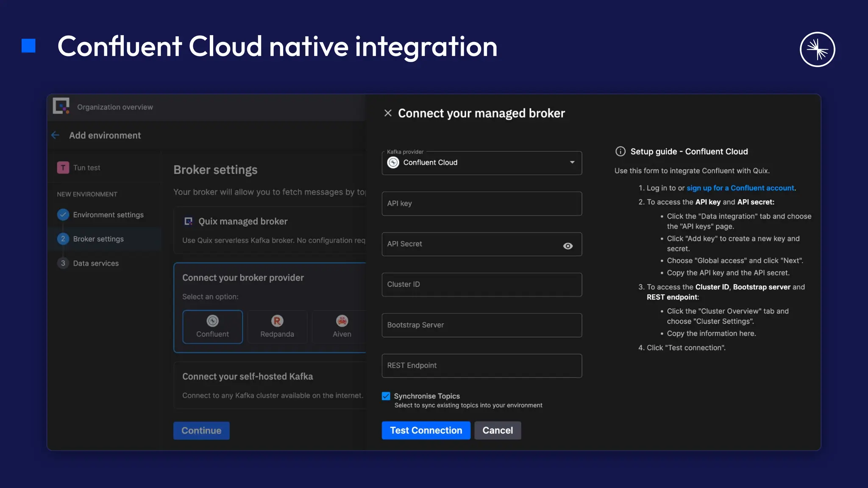
Task: Uncheck the Synchronise Topics checkbox
Action: [386, 396]
